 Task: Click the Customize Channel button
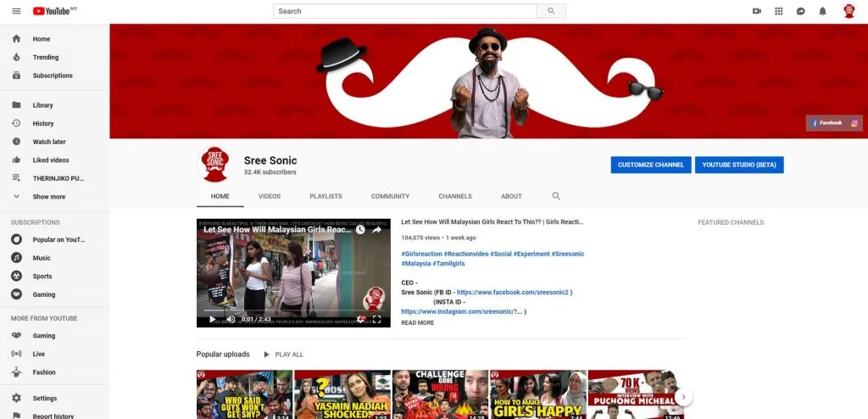tap(650, 165)
